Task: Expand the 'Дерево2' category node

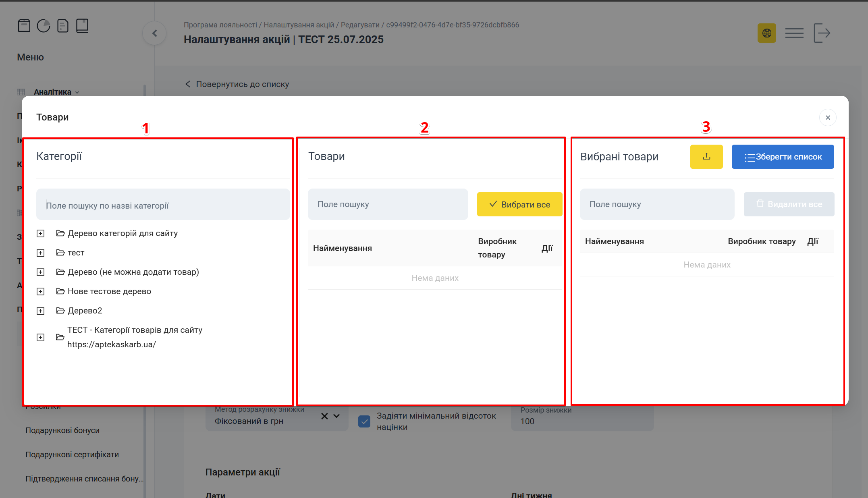Action: coord(41,311)
